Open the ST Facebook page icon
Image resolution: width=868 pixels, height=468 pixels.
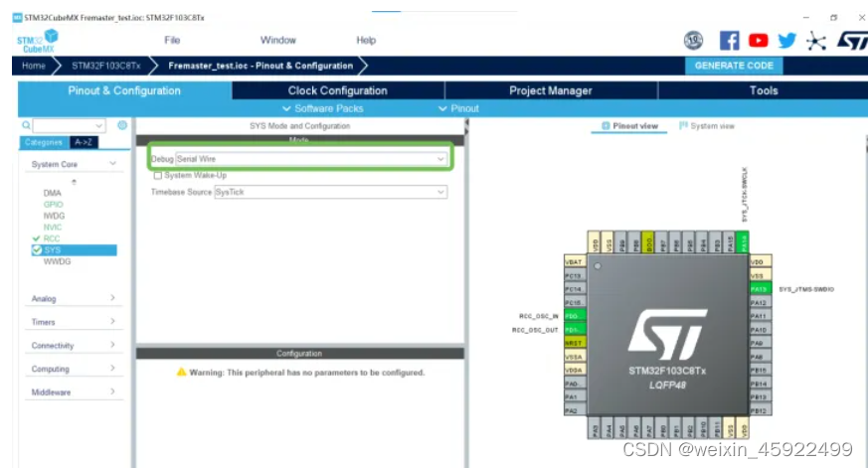[x=729, y=41]
